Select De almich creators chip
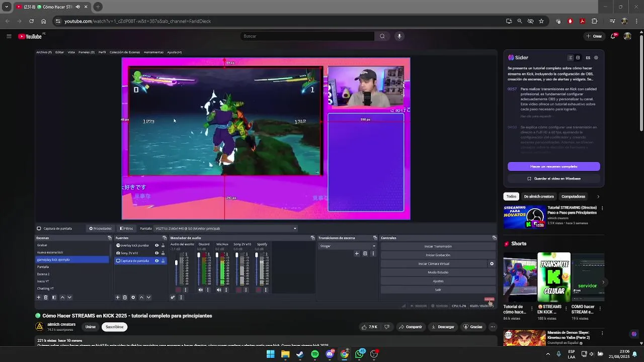 click(539, 197)
